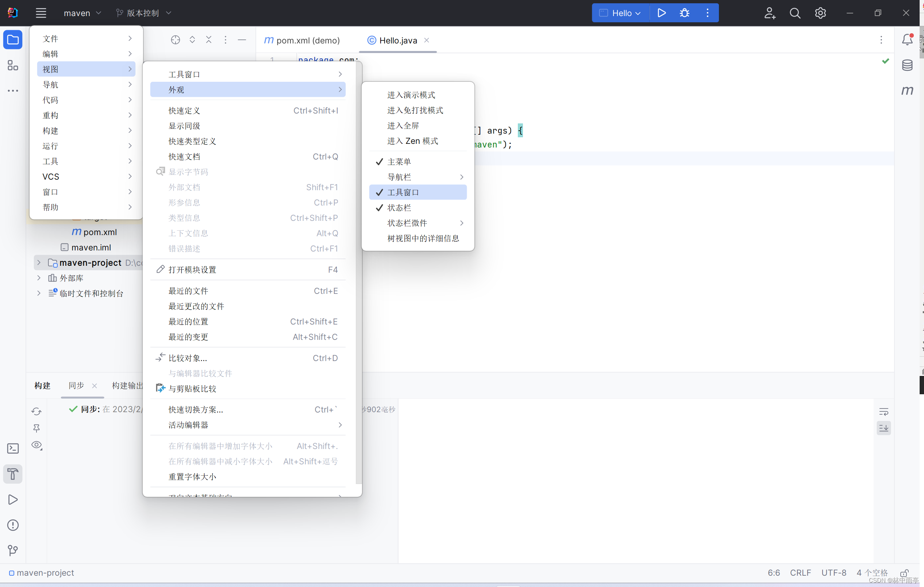The width and height of the screenshot is (924, 587).
Task: Open the Project tool window folder icon
Action: click(13, 39)
